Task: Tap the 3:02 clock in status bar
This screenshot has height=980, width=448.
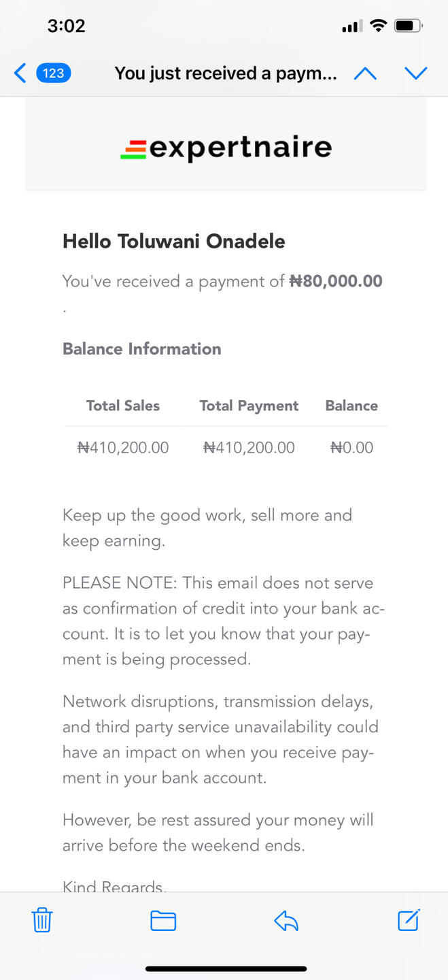Action: (66, 26)
